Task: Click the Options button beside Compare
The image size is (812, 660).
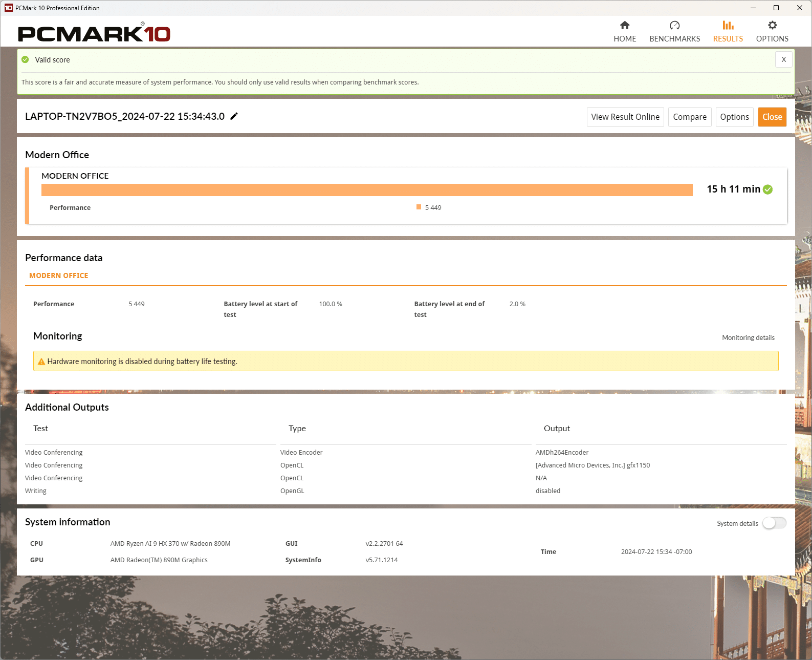Action: tap(734, 117)
